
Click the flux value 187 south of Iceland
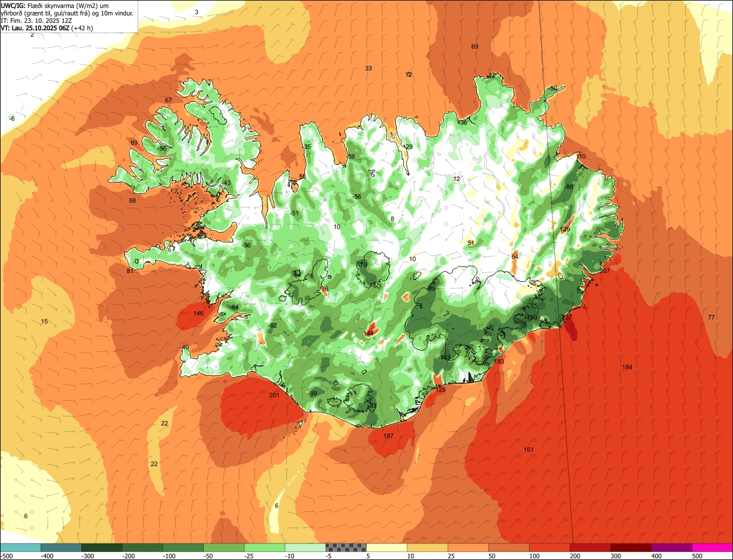click(388, 436)
